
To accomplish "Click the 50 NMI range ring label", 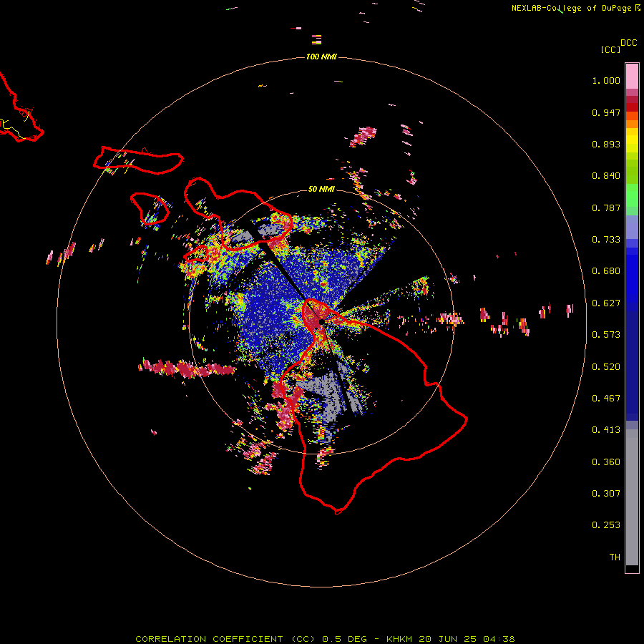I will (x=321, y=189).
